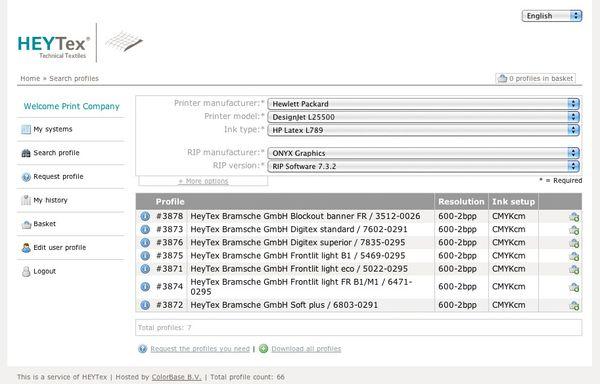Click the Logout padlock icon
The image size is (600, 384).
pyautogui.click(x=26, y=272)
